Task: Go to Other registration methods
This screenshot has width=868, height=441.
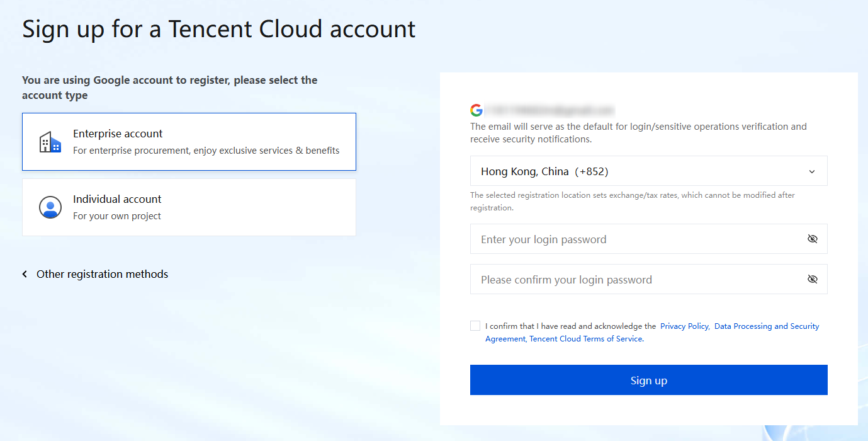Action: point(102,274)
